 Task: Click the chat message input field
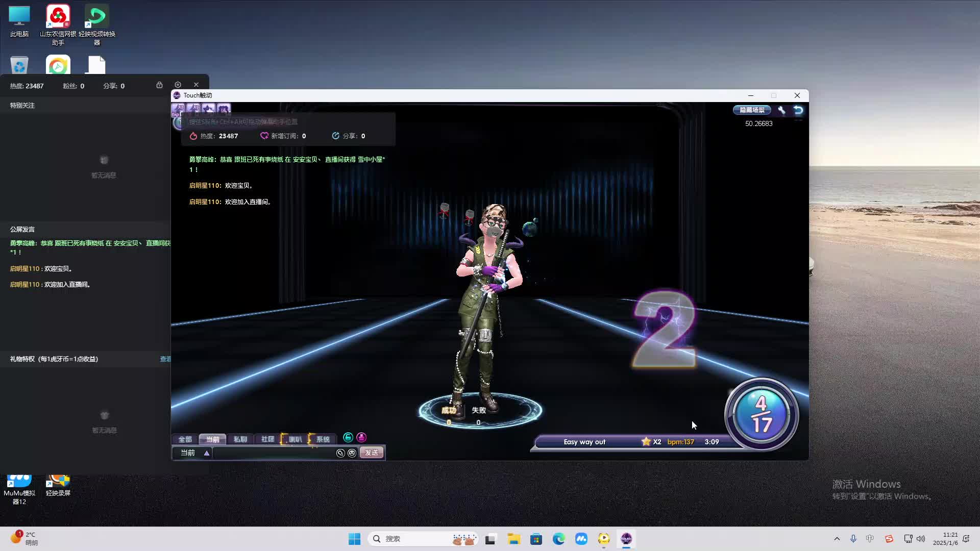[x=273, y=453]
